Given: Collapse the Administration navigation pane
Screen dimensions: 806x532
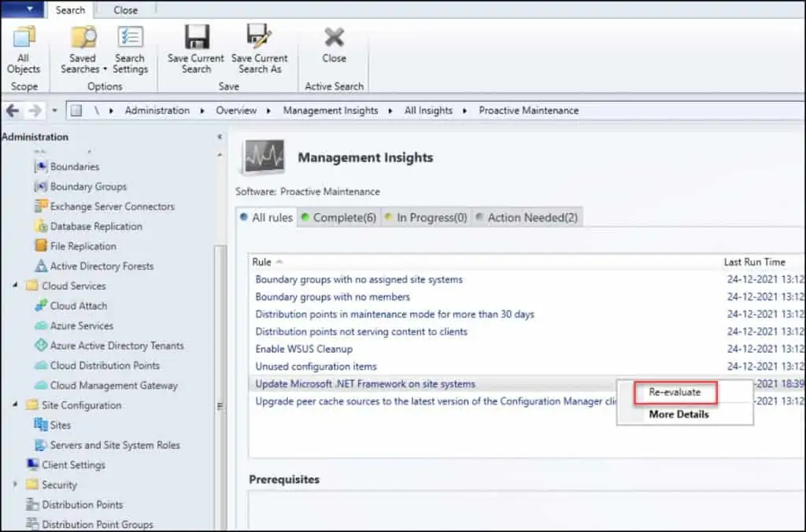Looking at the screenshot, I should 220,137.
